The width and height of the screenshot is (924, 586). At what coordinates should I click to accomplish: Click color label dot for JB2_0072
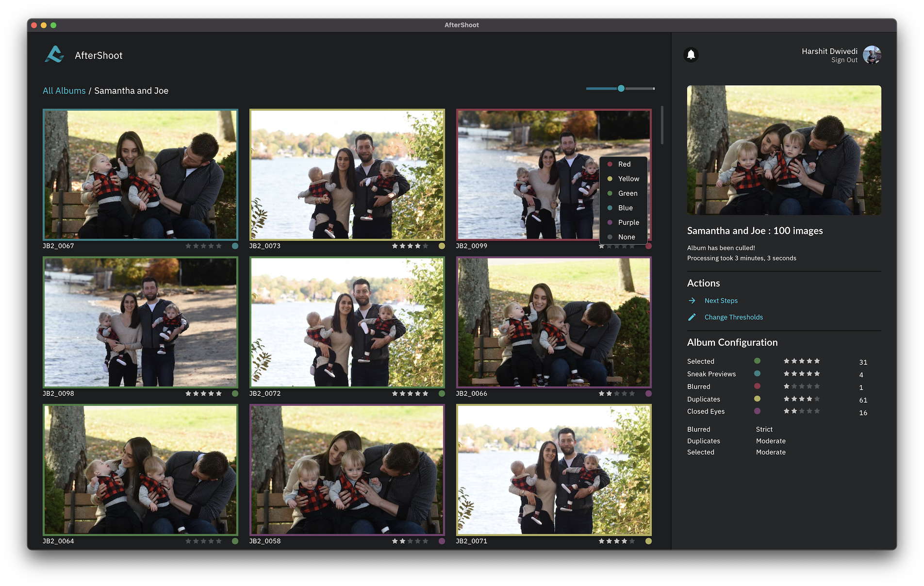(442, 394)
